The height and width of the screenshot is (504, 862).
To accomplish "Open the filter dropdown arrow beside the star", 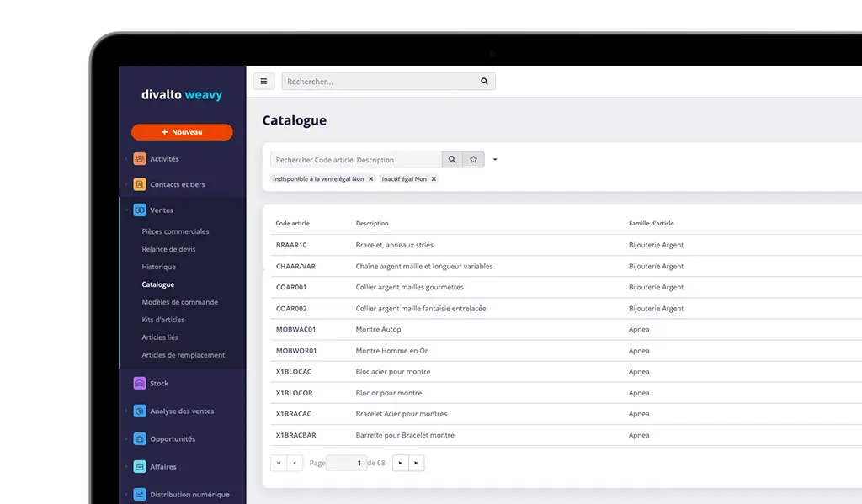I will [x=495, y=159].
